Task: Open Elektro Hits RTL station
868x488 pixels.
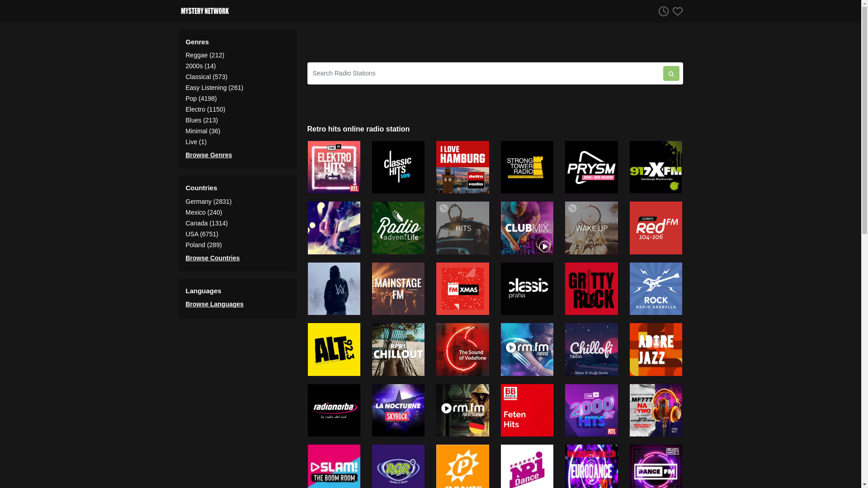Action: (x=334, y=167)
